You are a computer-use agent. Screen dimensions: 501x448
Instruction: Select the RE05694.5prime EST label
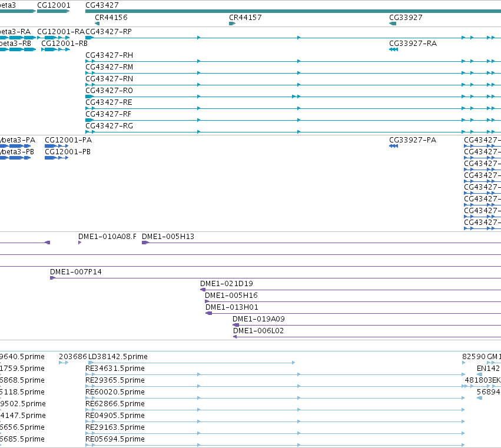115,439
